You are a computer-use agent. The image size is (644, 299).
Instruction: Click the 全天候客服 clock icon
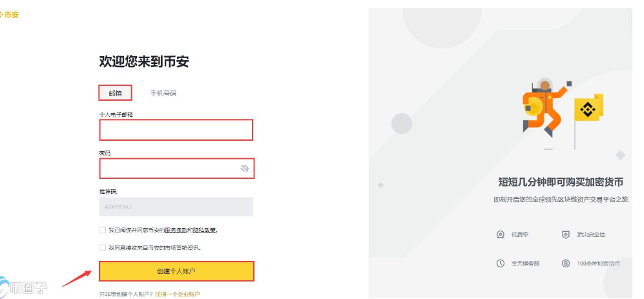point(500,263)
